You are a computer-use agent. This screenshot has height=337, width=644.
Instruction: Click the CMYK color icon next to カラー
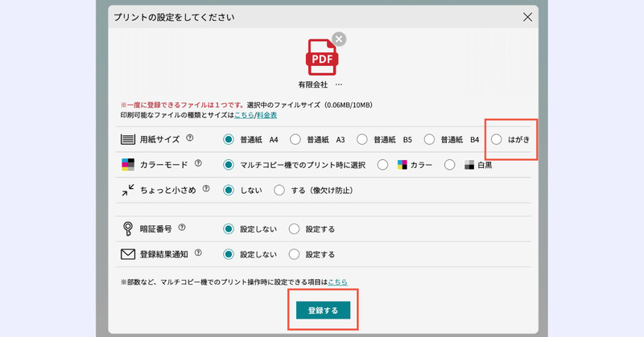[402, 165]
